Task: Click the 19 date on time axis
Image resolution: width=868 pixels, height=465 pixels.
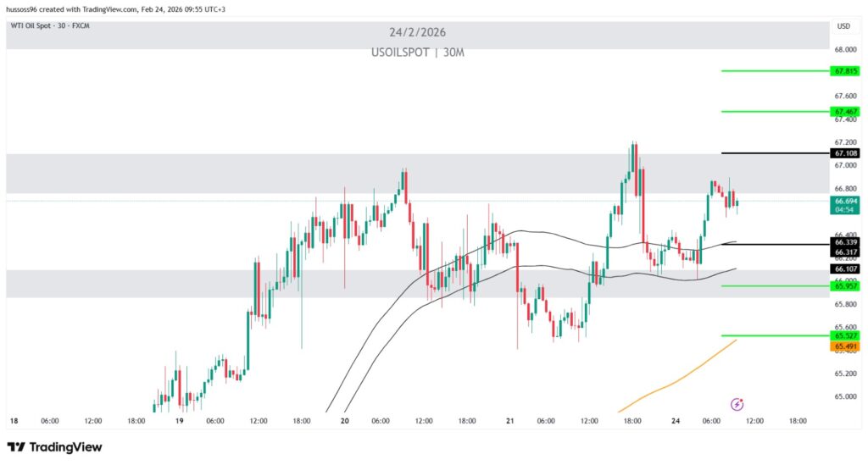Action: coord(179,420)
